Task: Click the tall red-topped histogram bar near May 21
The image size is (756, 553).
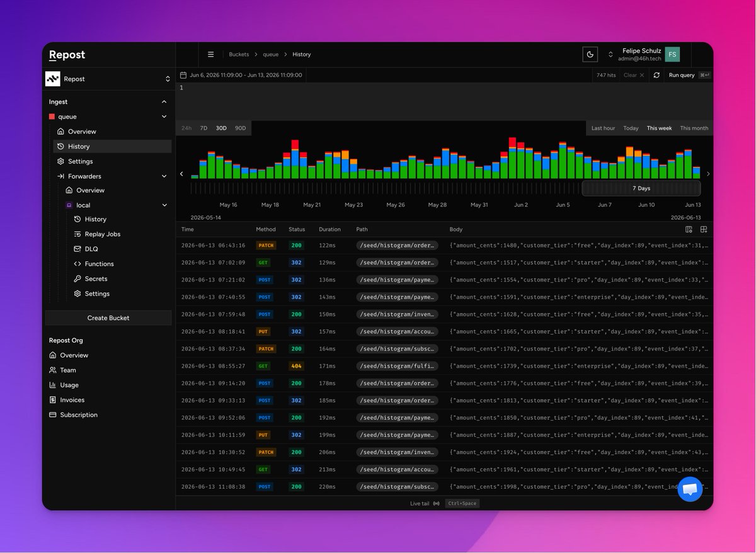Action: click(295, 159)
